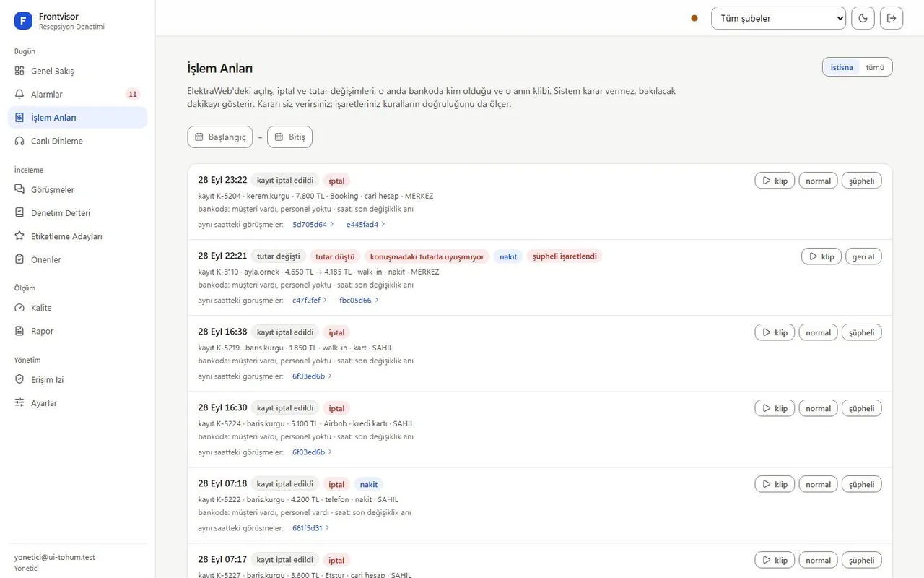The height and width of the screenshot is (578, 924).
Task: Open conversation link e445fad4
Action: (366, 225)
